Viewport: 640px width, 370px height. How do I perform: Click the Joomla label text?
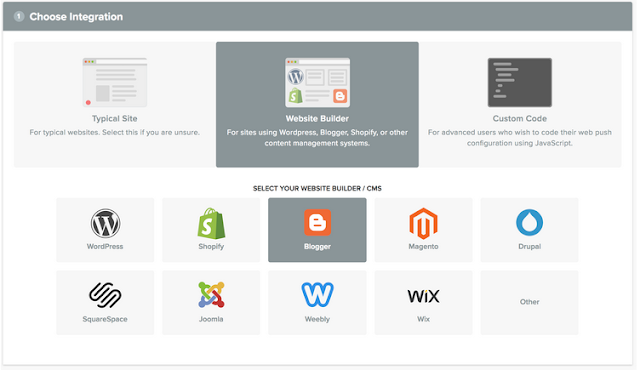point(211,319)
